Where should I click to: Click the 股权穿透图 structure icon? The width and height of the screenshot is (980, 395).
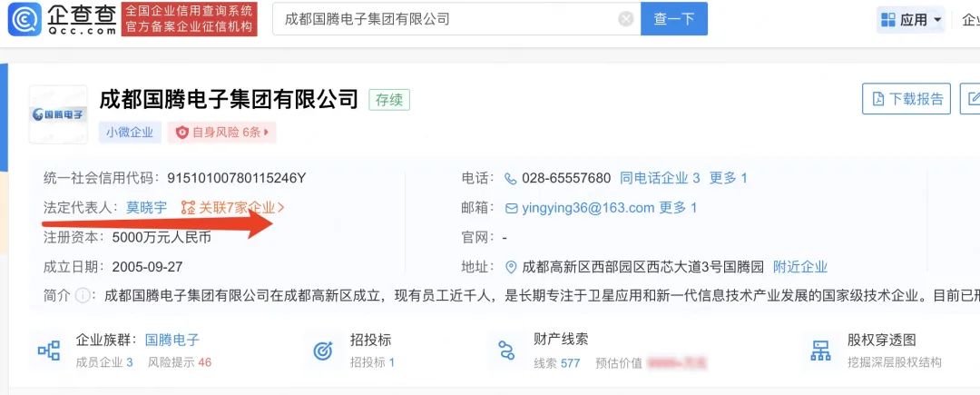(820, 350)
